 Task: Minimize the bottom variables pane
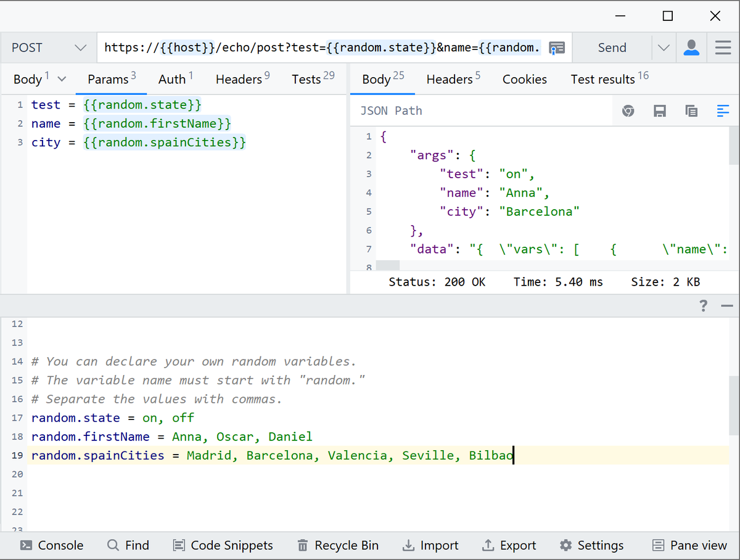(x=726, y=306)
